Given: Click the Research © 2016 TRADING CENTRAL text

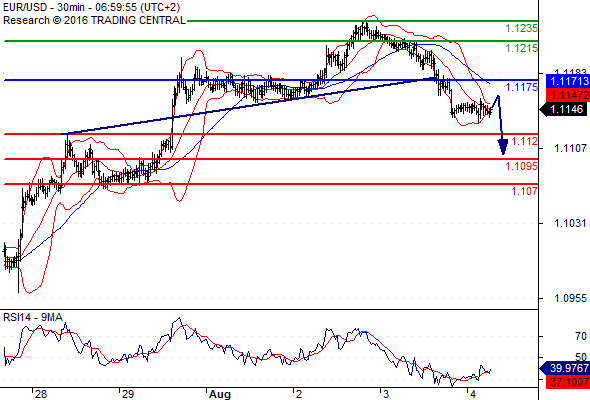Looking at the screenshot, I should tap(94, 20).
